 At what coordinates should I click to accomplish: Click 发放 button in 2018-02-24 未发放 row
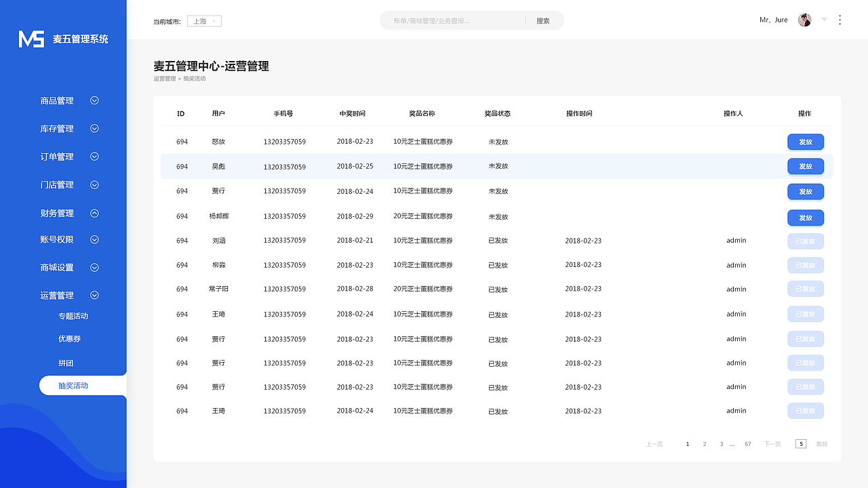pyautogui.click(x=806, y=191)
